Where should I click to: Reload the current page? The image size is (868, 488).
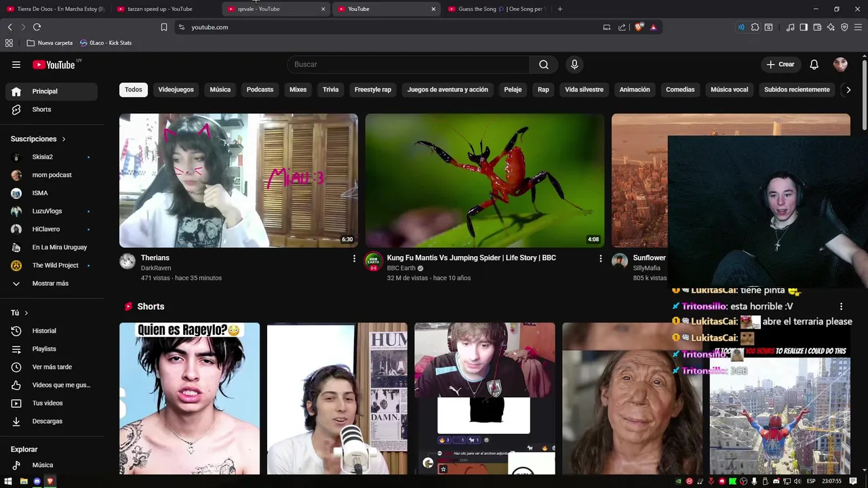pyautogui.click(x=37, y=27)
